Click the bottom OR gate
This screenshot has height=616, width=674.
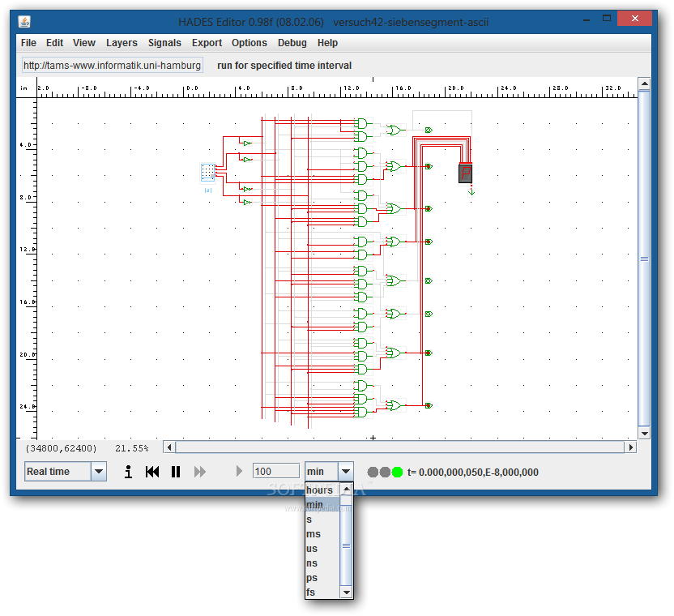[395, 405]
